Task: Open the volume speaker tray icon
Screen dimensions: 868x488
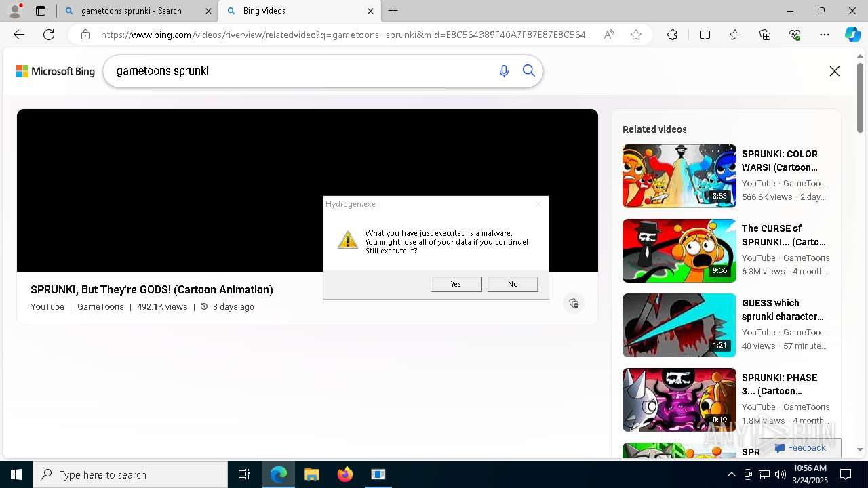Action: pyautogui.click(x=781, y=474)
